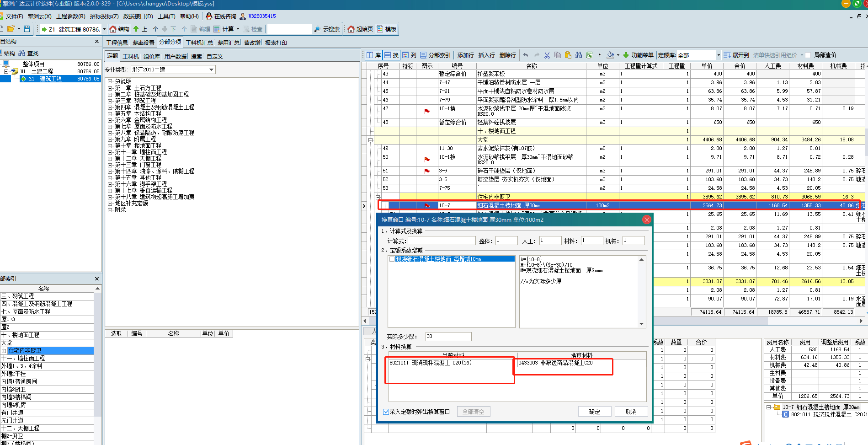This screenshot has width=868, height=445.
Task: Select 换算材料 0433003 非泵送商品混凝土C20 cell
Action: point(582,363)
